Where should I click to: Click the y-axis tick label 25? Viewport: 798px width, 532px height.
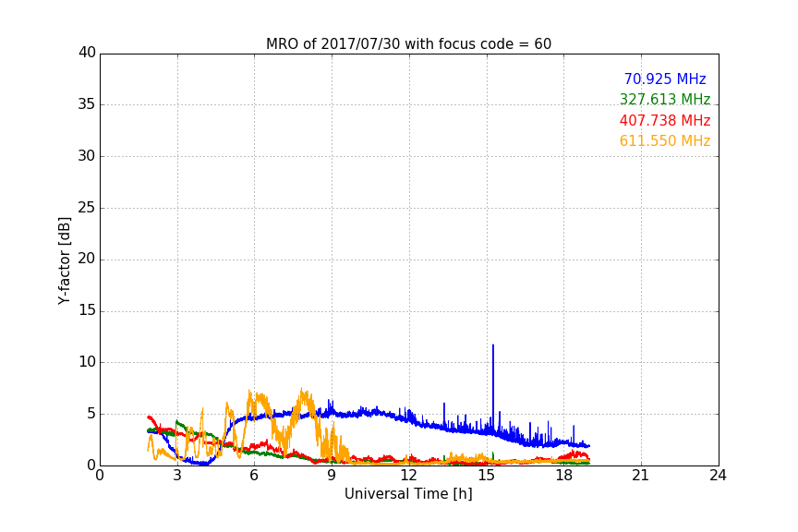coord(87,208)
